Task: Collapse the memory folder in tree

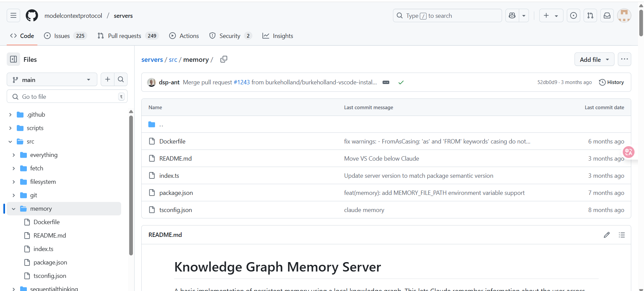Action: tap(14, 209)
